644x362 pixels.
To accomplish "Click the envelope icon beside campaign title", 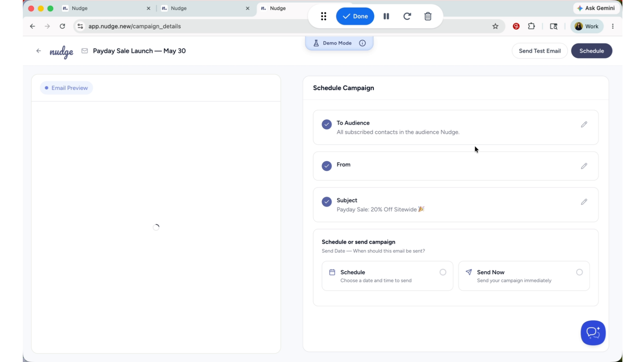I will (85, 51).
